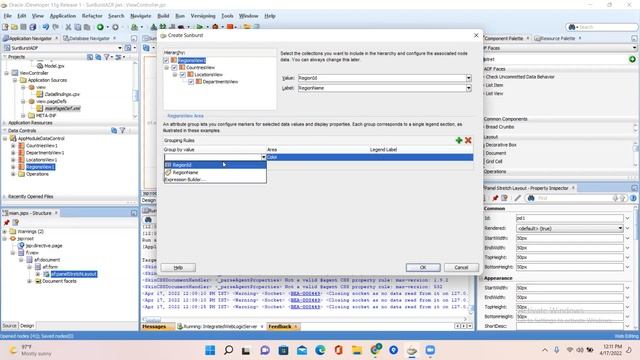Click the binoculars find icon in Property Inspector
640x360 pixels.
(531, 198)
